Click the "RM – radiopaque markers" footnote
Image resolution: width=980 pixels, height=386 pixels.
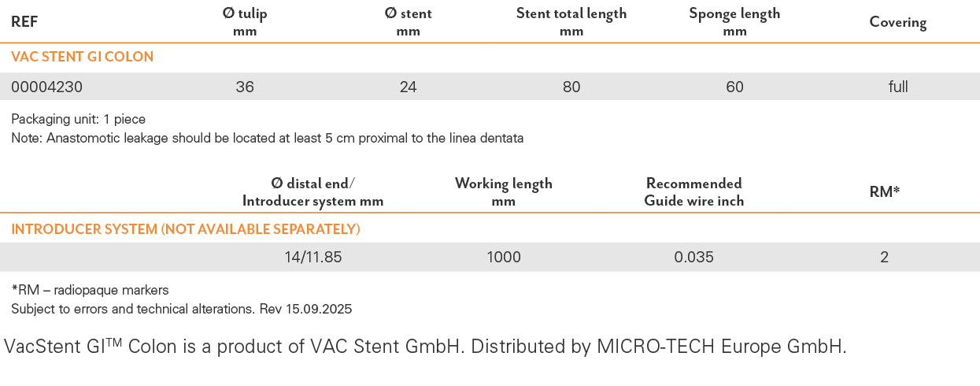[90, 290]
